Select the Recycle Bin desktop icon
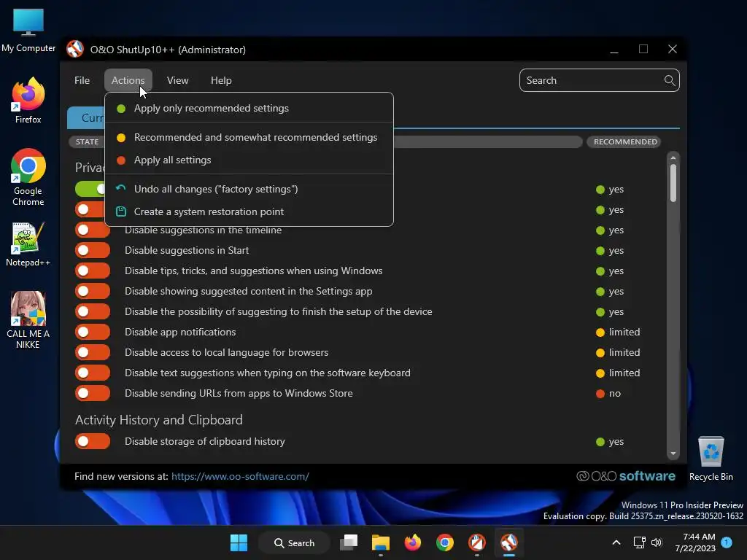Viewport: 747px width, 560px height. click(711, 459)
